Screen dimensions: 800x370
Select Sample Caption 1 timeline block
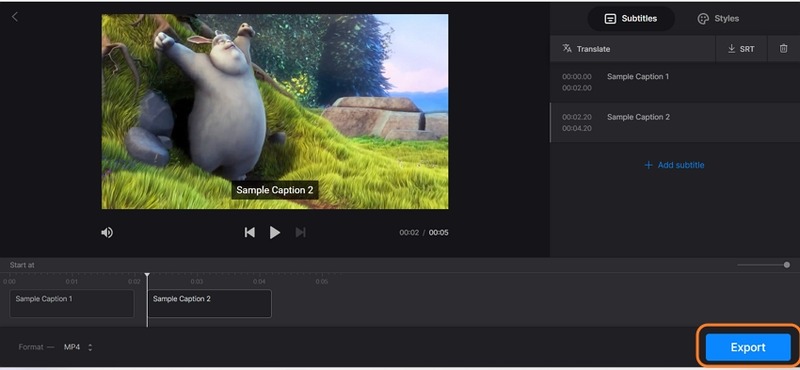coord(72,304)
